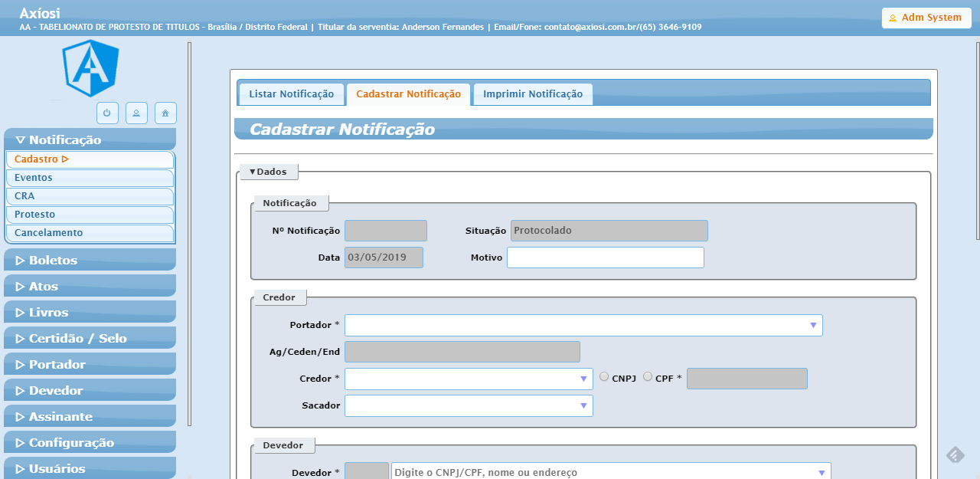Open the Sacador dropdown list
Screen dimensions: 980x479
[583, 406]
